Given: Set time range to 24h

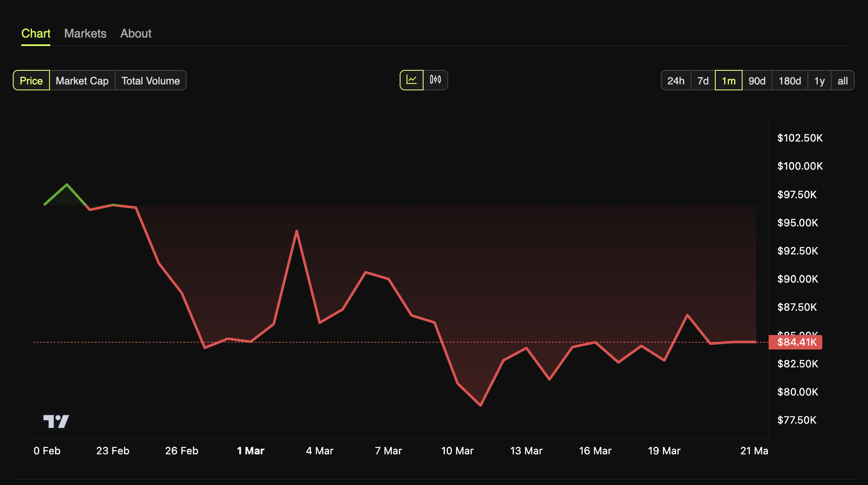Looking at the screenshot, I should 676,81.
